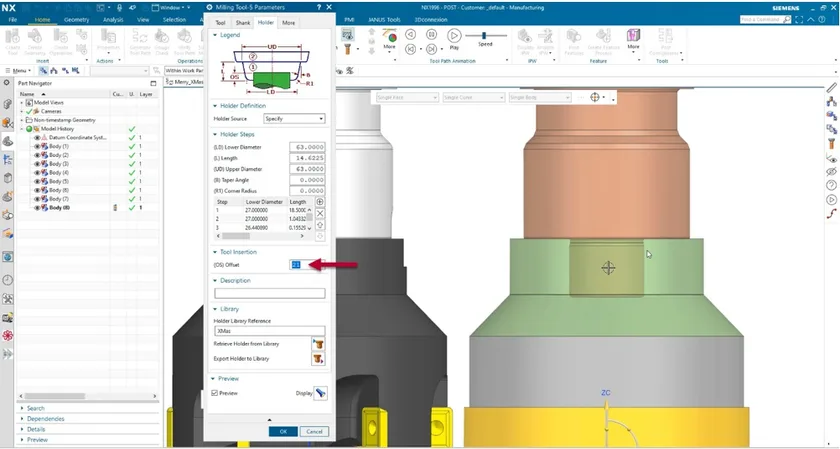
Task: Open the 3Dconnexion ribbon tab
Action: click(431, 20)
